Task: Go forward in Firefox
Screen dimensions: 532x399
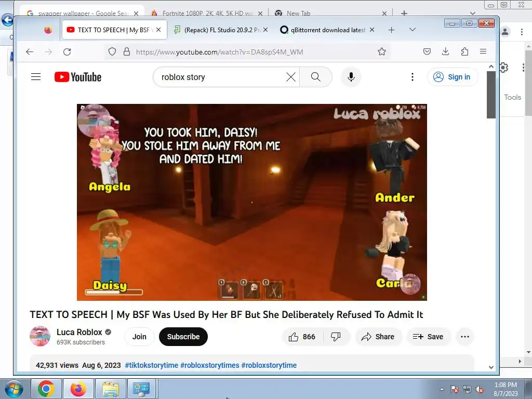Action: (48, 52)
